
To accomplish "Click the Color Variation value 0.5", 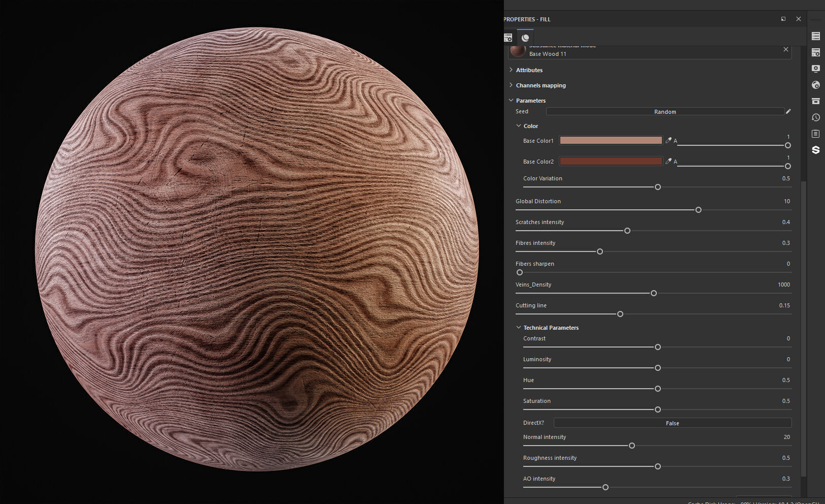I will pyautogui.click(x=786, y=178).
